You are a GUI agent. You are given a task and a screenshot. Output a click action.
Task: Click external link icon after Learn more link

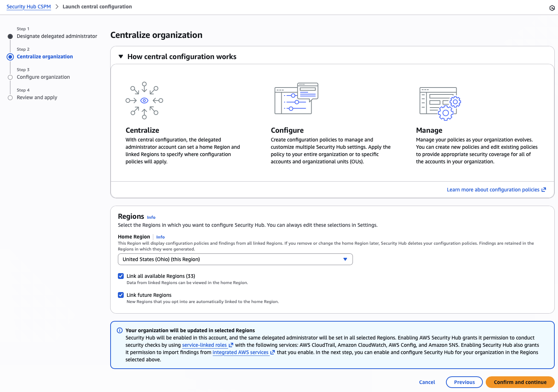[x=544, y=190]
